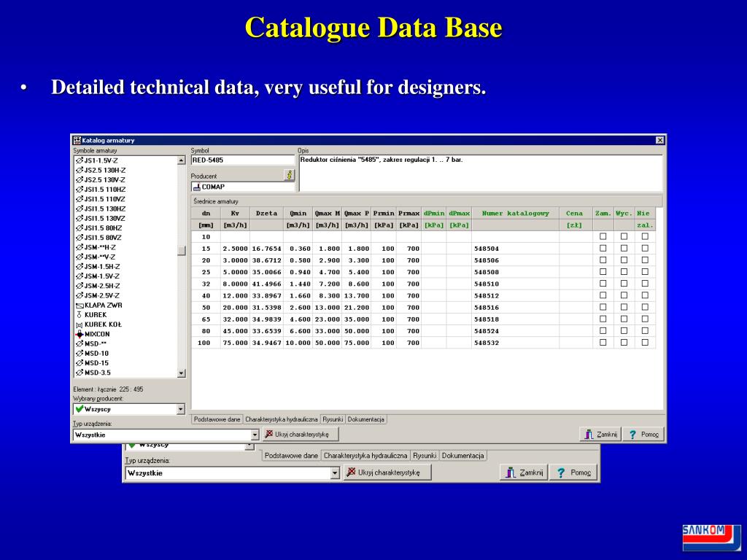Select the KUREK KOŁ icon entry
The width and height of the screenshot is (747, 560).
(x=79, y=324)
